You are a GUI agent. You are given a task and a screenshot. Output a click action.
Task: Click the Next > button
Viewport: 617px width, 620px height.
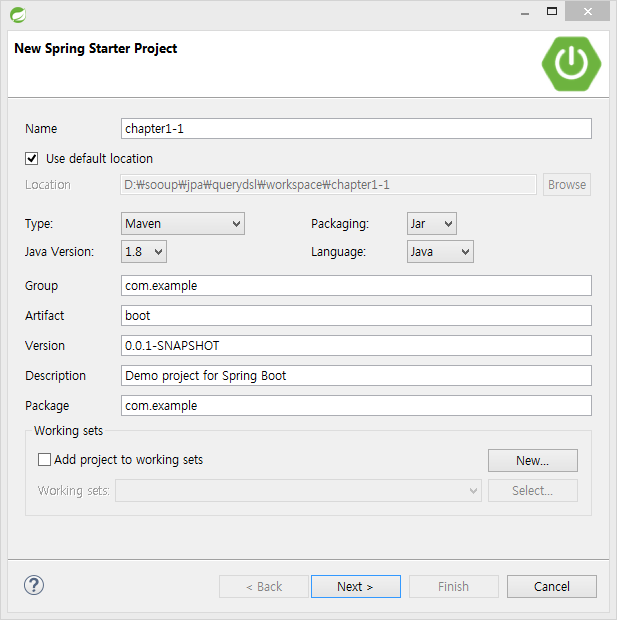tap(356, 586)
